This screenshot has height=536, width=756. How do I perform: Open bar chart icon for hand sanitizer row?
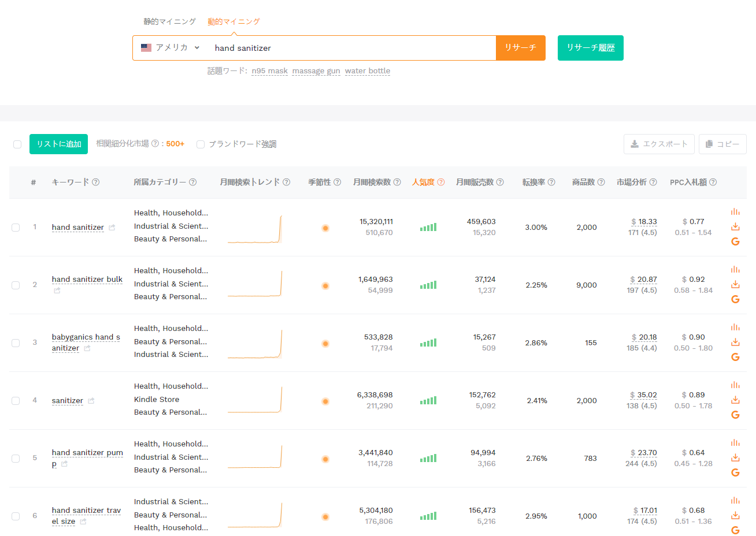[x=735, y=212]
